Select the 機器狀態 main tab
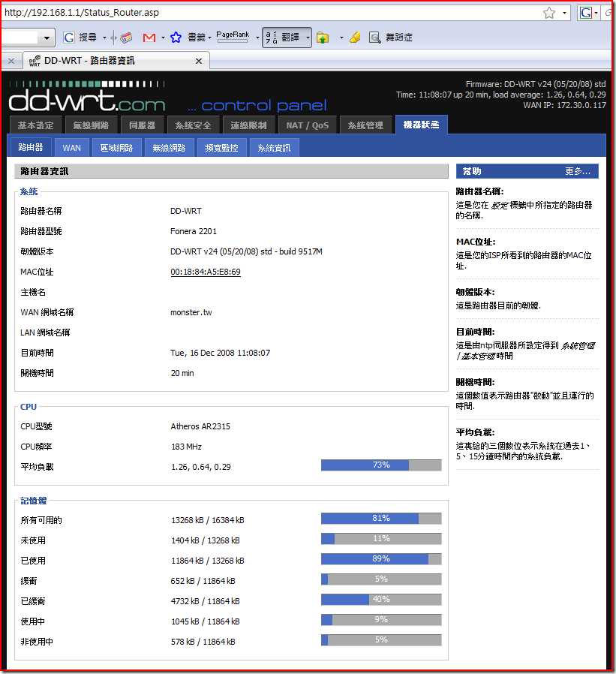 (422, 125)
